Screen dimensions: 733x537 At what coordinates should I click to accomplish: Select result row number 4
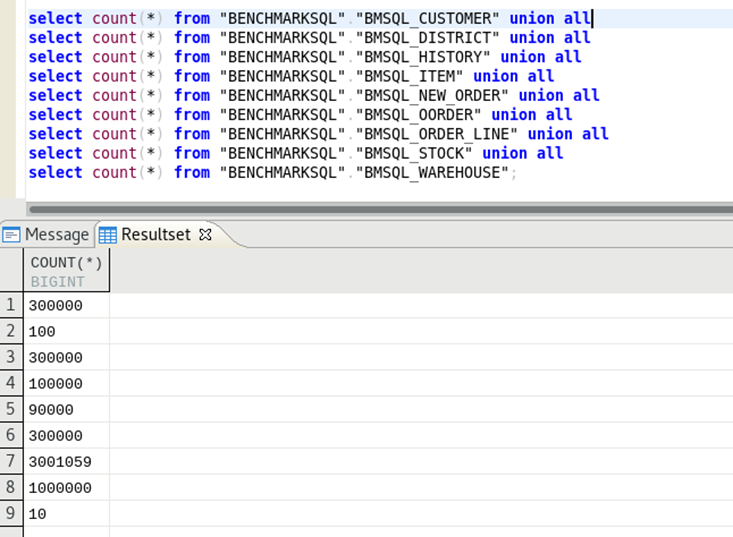click(x=11, y=383)
